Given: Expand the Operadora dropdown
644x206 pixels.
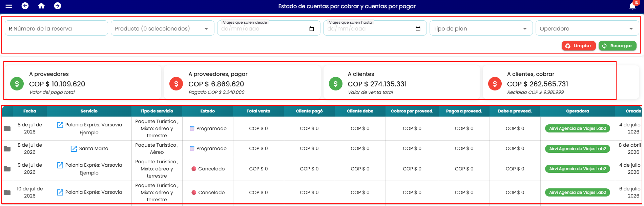Looking at the screenshot, I should coord(587,28).
